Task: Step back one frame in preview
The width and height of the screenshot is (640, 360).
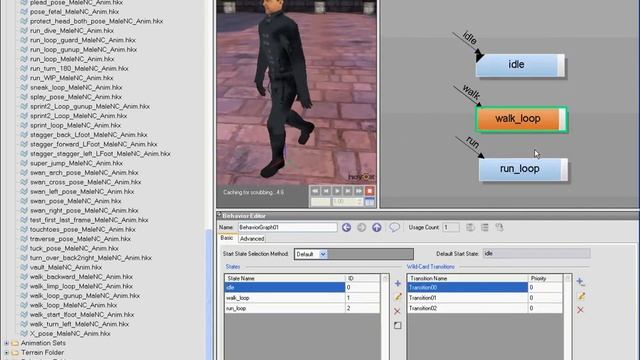Action: pos(326,191)
